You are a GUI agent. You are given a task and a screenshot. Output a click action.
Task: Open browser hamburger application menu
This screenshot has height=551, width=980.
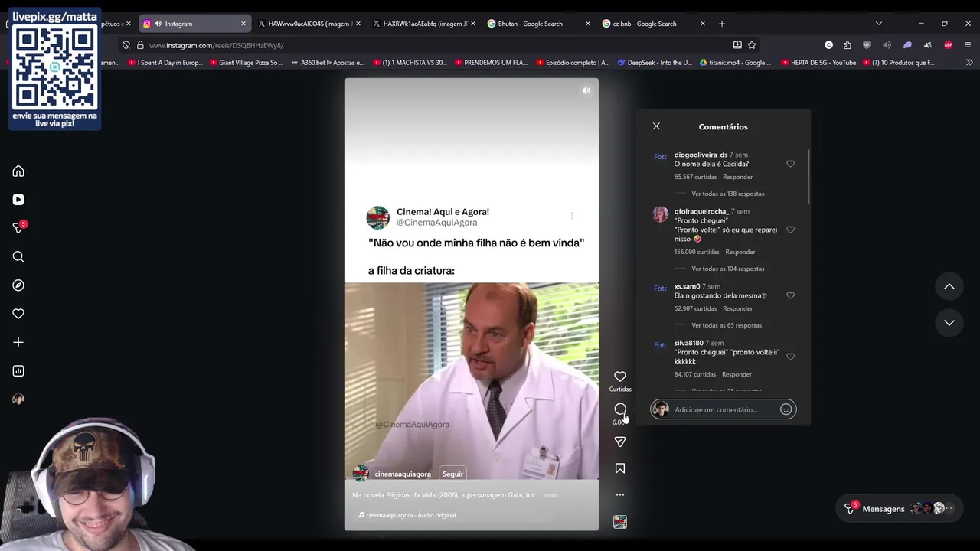click(968, 45)
